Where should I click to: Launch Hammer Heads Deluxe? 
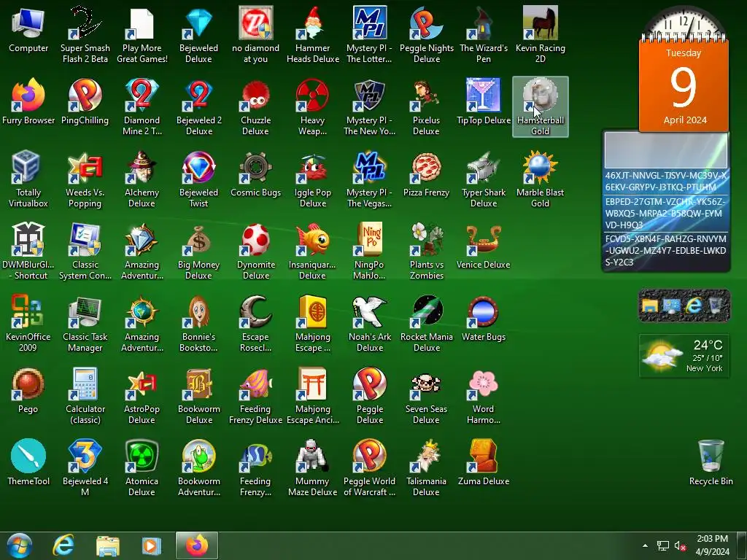(x=313, y=34)
